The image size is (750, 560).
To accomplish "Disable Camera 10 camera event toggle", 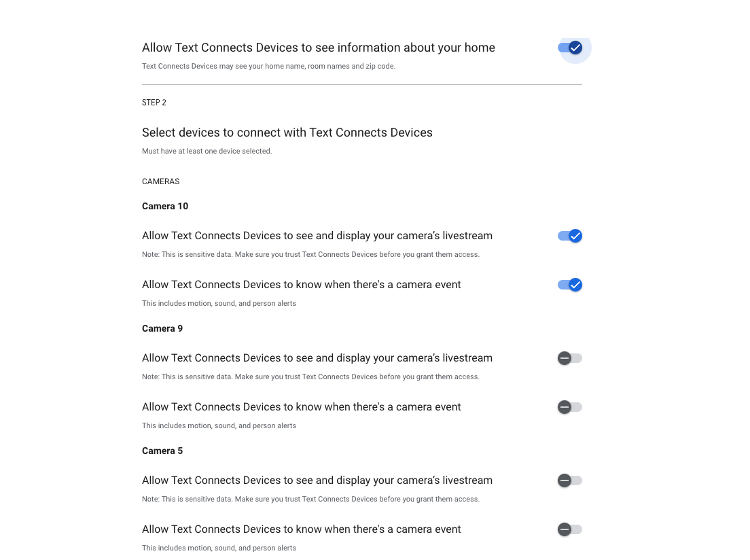I will [x=570, y=285].
